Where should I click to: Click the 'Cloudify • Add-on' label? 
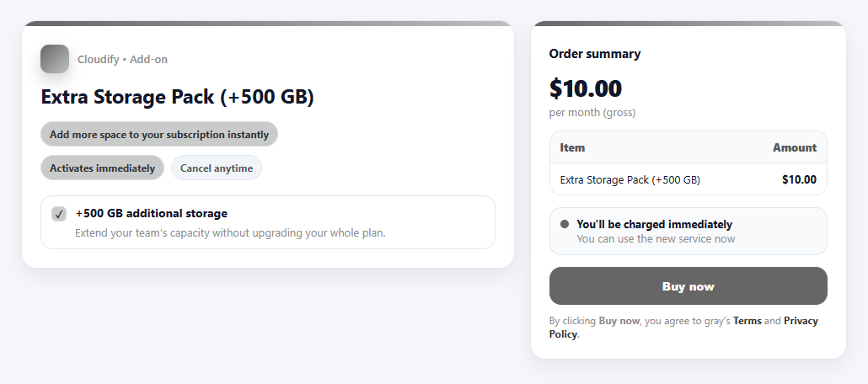[x=122, y=59]
